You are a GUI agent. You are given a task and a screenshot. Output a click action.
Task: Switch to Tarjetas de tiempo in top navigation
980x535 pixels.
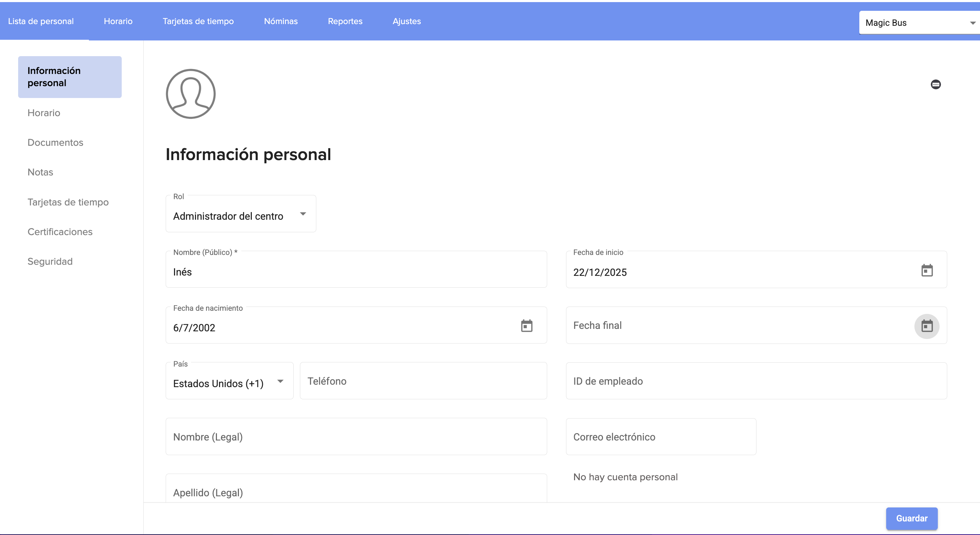click(198, 21)
